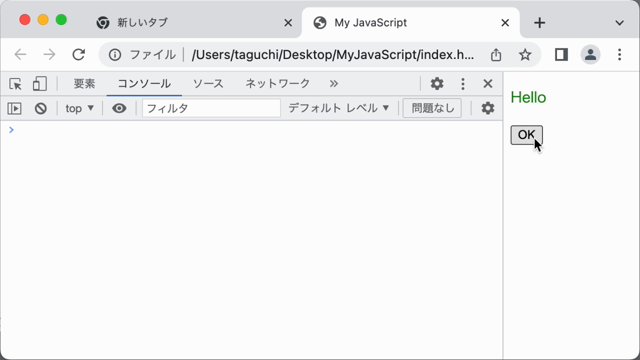
Task: Bookmark this page with the star icon
Action: click(525, 54)
